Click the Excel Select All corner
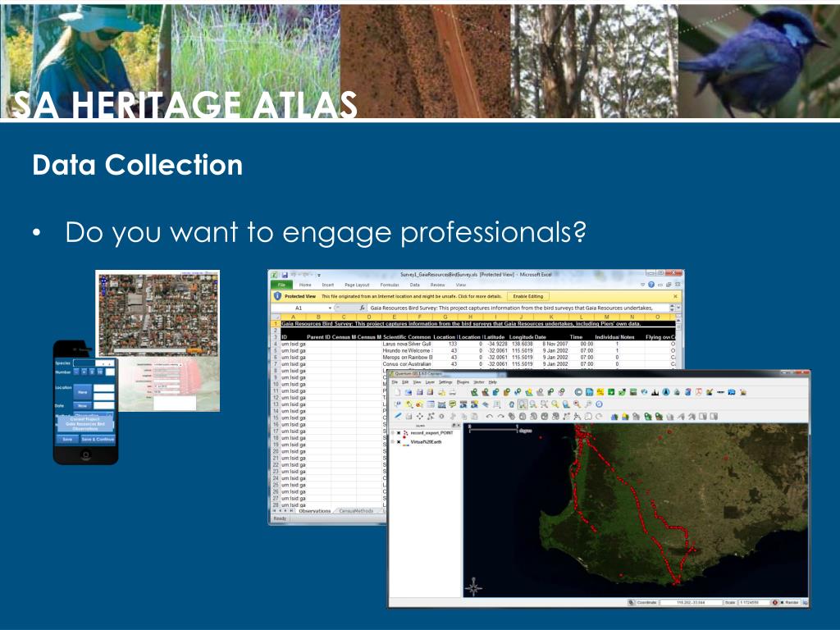 click(275, 317)
